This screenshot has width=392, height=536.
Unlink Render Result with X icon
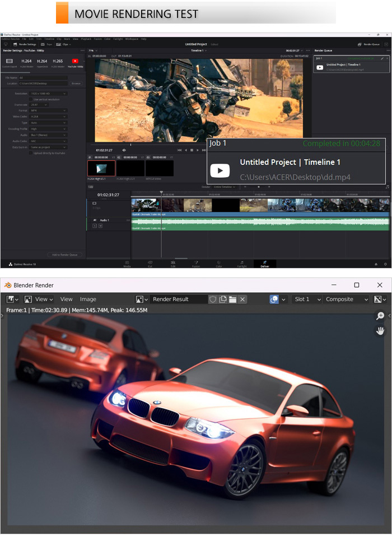point(242,299)
